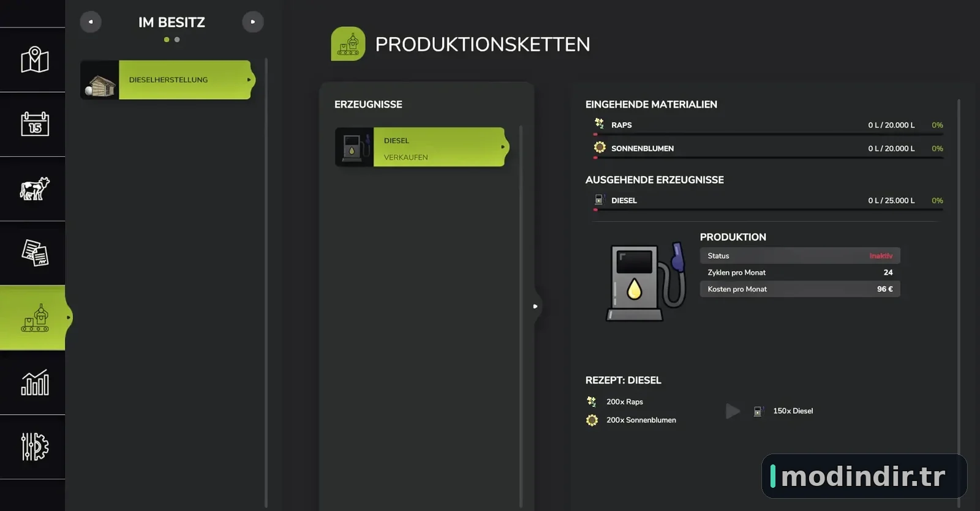980x511 pixels.
Task: Click the Raps 0 L / 20.000 L value
Action: click(891, 125)
